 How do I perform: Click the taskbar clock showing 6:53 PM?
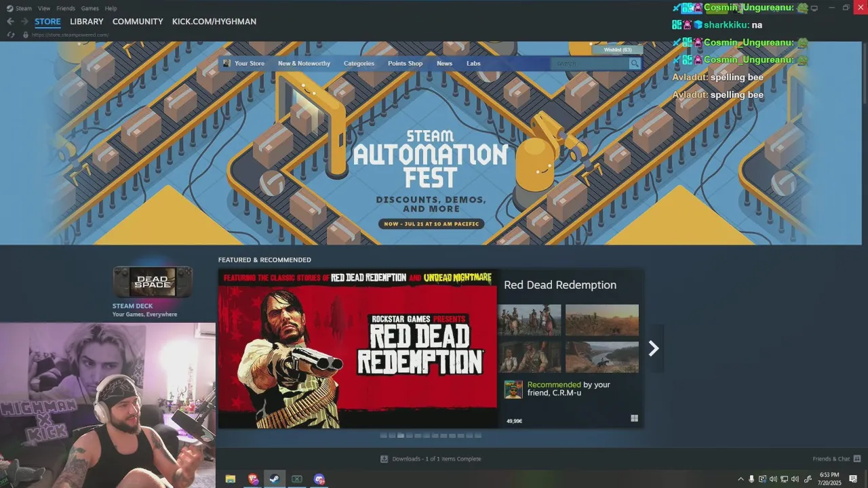click(829, 479)
